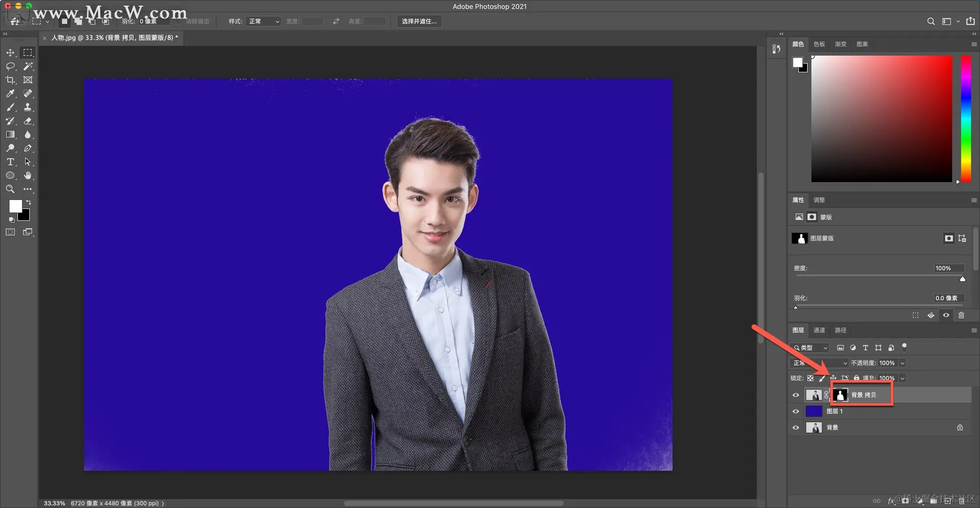Hide the 背景 拷贝 layer
Screen dimensions: 980x508
796,395
